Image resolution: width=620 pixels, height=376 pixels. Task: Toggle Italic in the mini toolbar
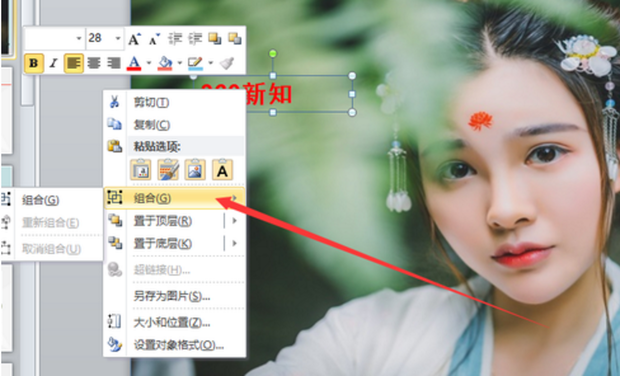click(54, 63)
